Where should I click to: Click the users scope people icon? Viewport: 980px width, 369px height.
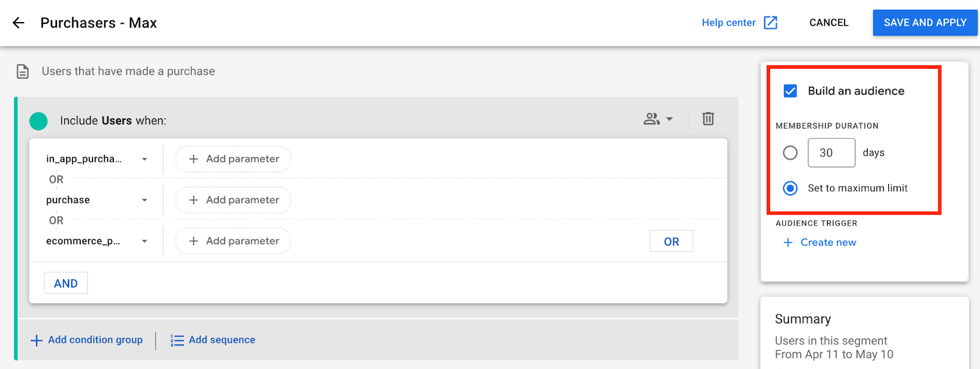coord(652,119)
